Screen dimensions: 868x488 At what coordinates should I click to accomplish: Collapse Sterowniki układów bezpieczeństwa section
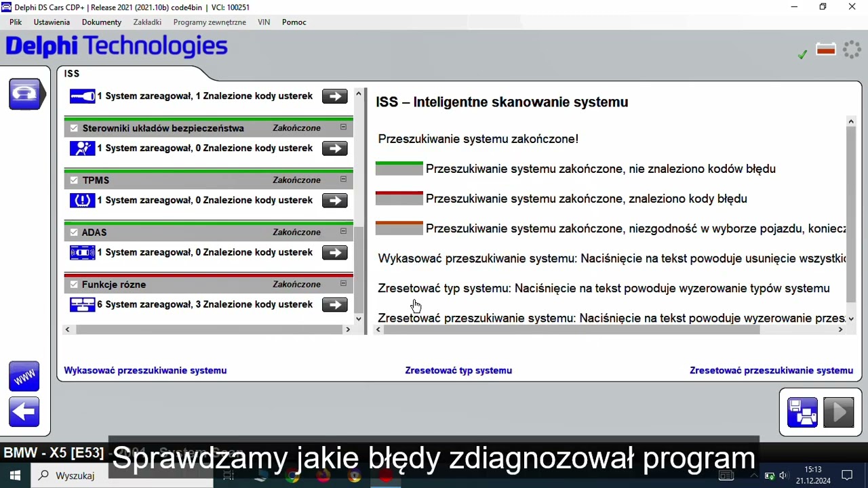tap(343, 127)
